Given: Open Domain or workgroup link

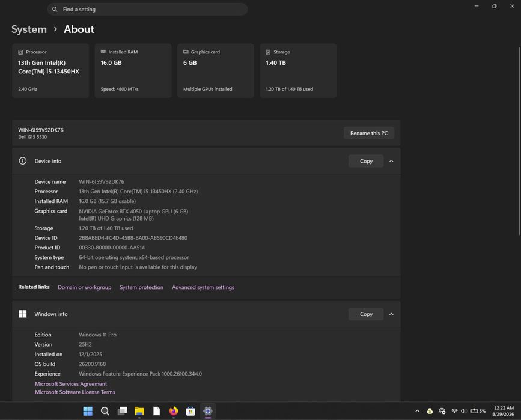Looking at the screenshot, I should click(x=84, y=287).
